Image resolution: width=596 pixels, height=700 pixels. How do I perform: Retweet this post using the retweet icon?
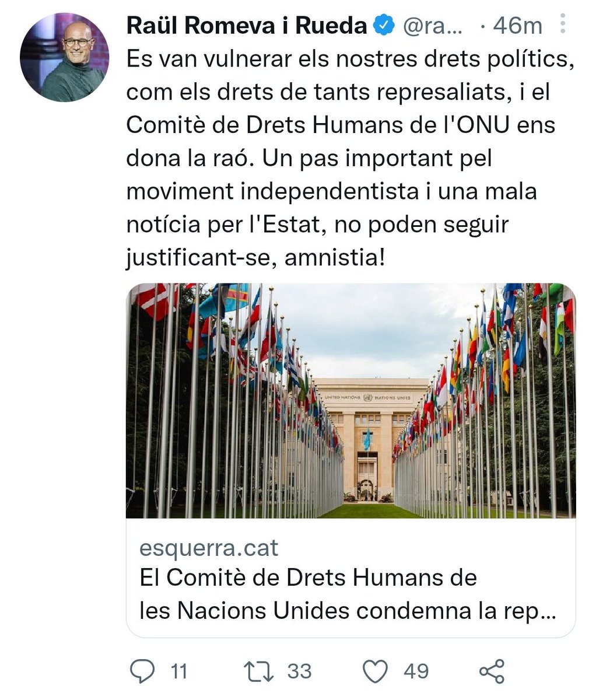(259, 671)
